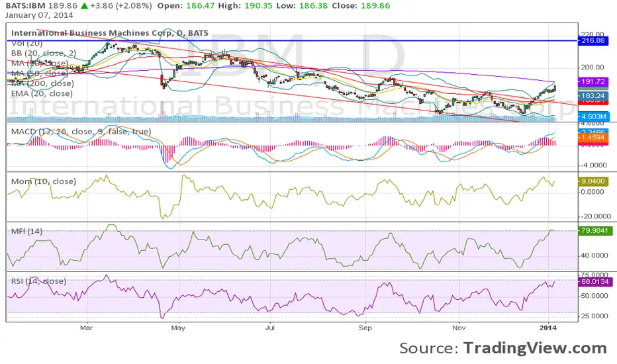617x364 pixels.
Task: Click the EMA (20, close) indicator label
Action: [42, 94]
